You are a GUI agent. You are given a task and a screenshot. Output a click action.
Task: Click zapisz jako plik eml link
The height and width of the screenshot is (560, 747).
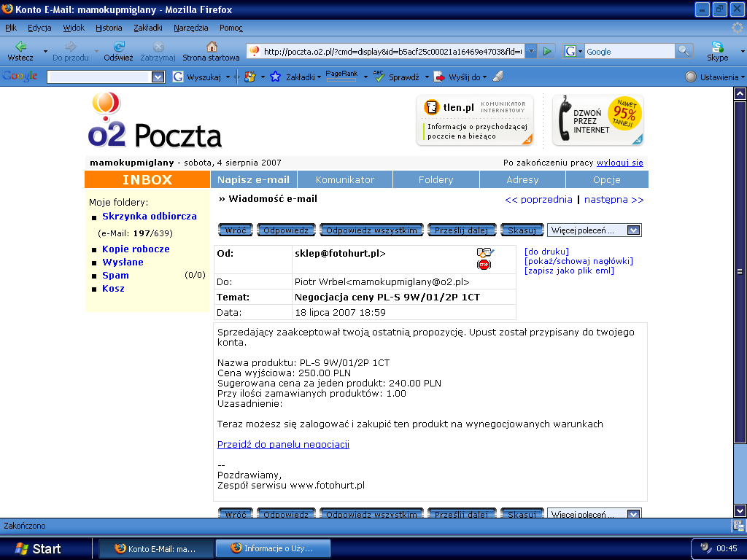click(569, 271)
